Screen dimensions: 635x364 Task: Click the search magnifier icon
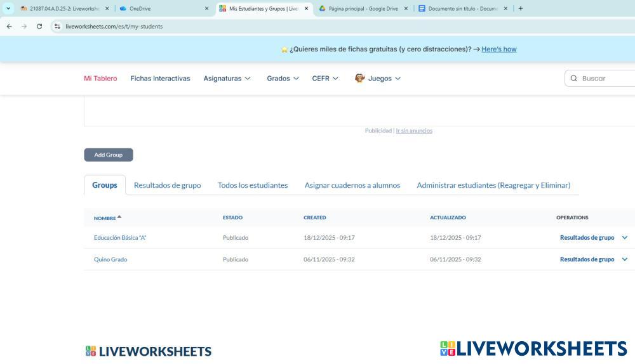(574, 79)
